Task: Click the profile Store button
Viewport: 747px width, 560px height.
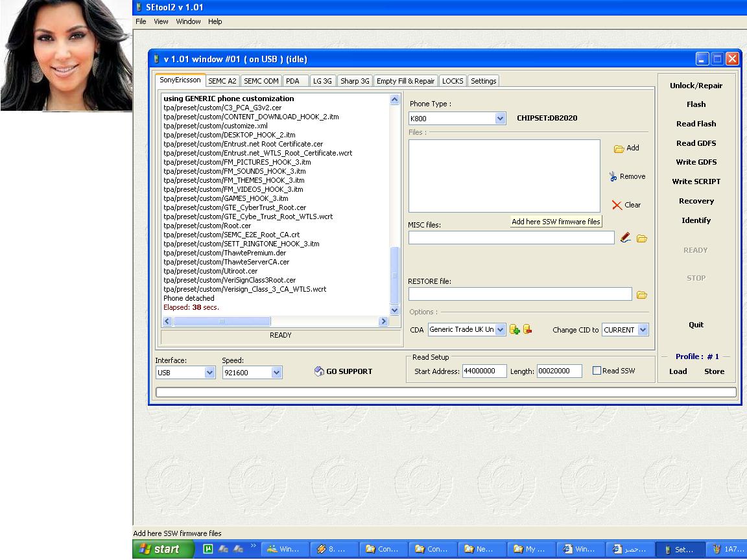Action: coord(714,371)
